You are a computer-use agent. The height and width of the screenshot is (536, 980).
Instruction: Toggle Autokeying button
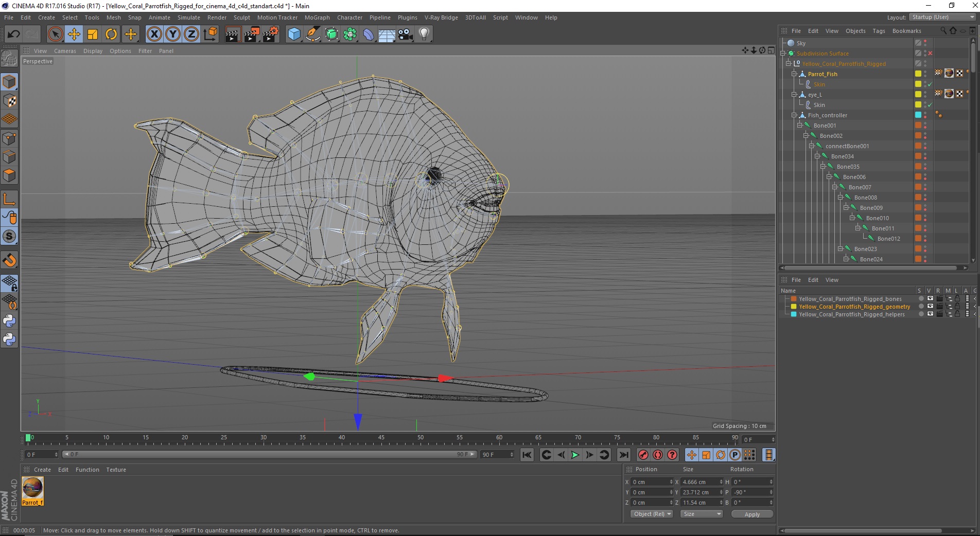coord(658,455)
